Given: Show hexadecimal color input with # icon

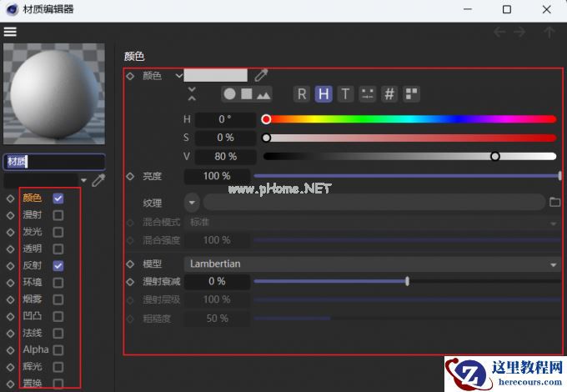Looking at the screenshot, I should [389, 94].
